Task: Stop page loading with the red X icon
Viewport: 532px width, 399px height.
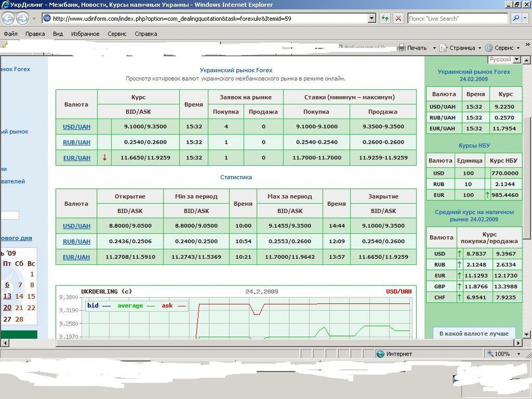Action: click(x=398, y=18)
